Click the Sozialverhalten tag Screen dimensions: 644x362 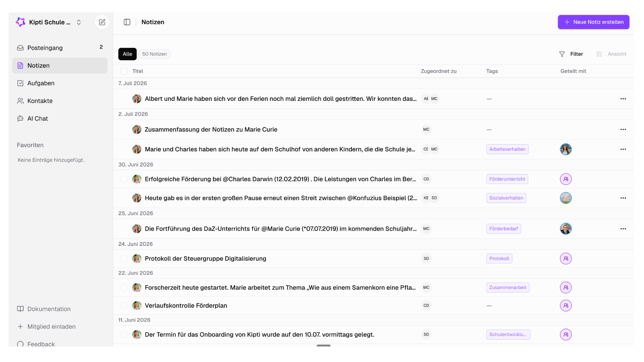coord(506,198)
